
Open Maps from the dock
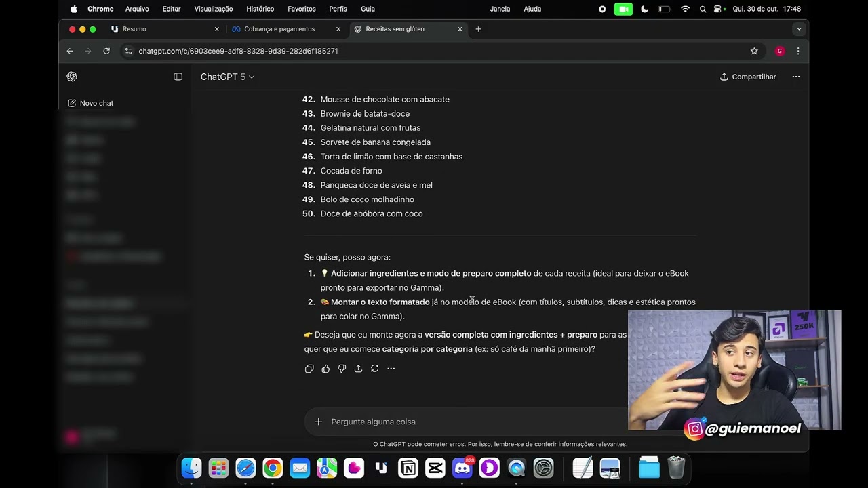[327, 468]
